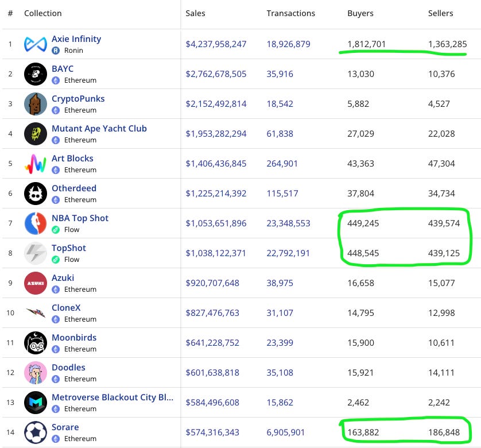Screen dimensions: 481x448
Task: Click the Ethereum icon under Doodles
Action: pyautogui.click(x=56, y=379)
